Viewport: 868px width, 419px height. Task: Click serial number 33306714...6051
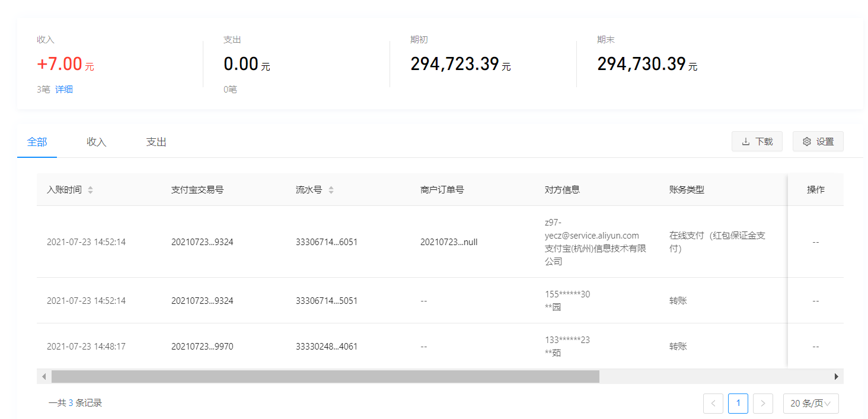pyautogui.click(x=327, y=242)
